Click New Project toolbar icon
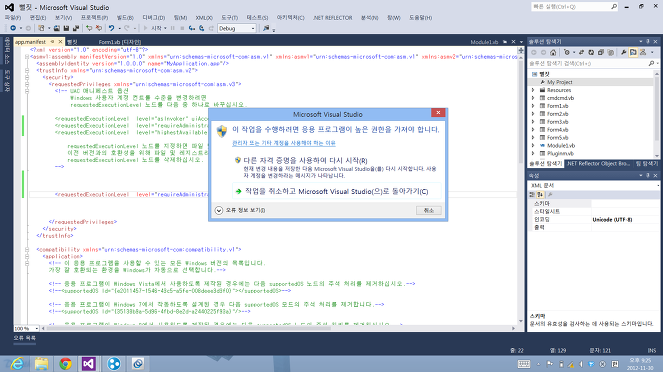The height and width of the screenshot is (372, 663). pos(41,28)
